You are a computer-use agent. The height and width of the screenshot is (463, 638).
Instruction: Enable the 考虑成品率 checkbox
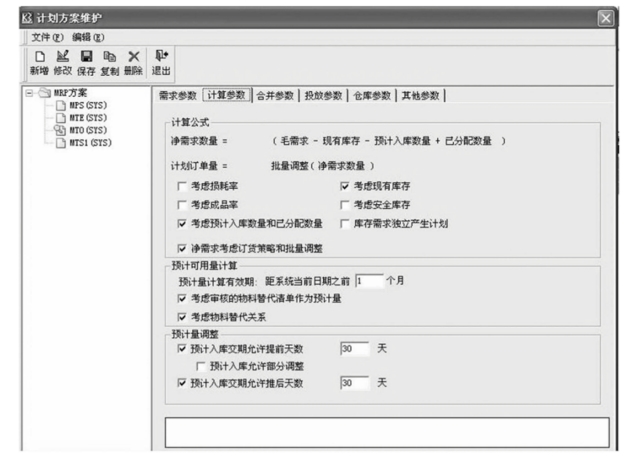pyautogui.click(x=182, y=205)
